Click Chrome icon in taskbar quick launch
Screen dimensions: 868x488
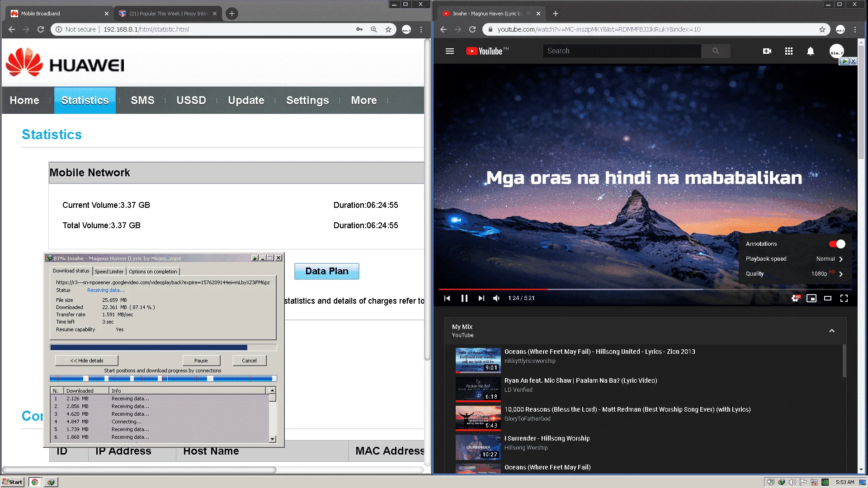(x=35, y=482)
